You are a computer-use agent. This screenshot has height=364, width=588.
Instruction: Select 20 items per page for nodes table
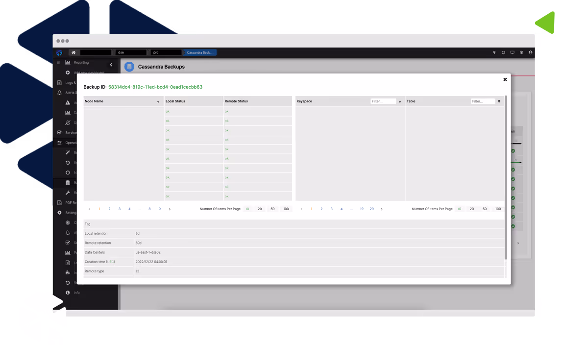(260, 209)
